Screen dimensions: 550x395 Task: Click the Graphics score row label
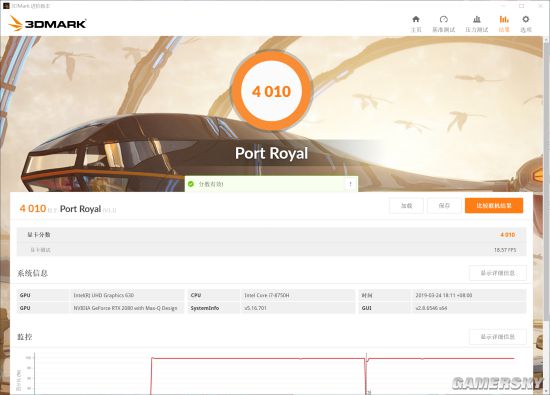39,235
